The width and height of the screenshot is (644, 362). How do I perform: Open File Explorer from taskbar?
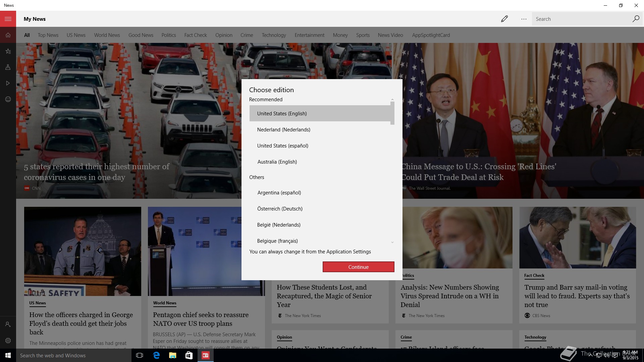[x=172, y=355]
